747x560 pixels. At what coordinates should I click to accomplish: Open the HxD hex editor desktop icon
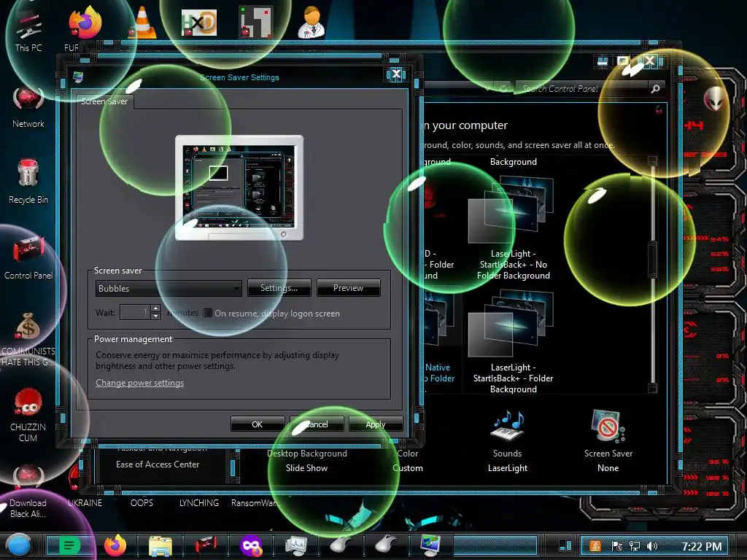(199, 23)
